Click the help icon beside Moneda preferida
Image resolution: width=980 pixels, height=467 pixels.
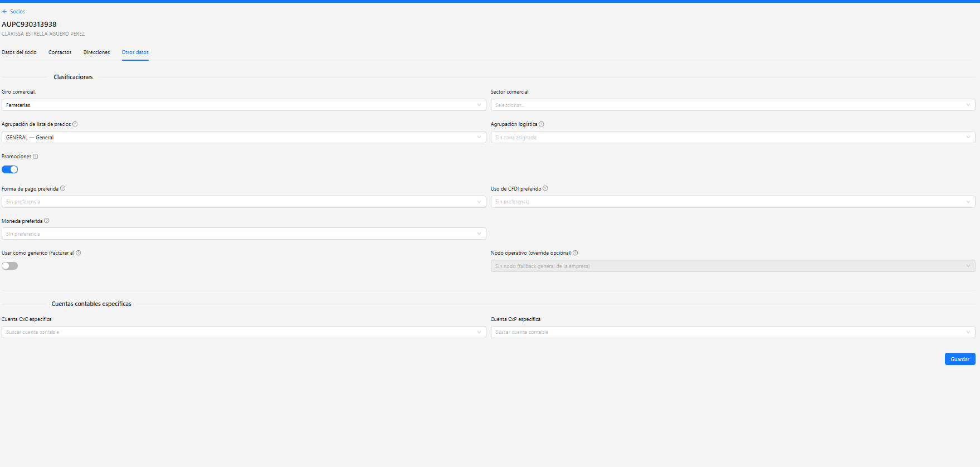(47, 221)
